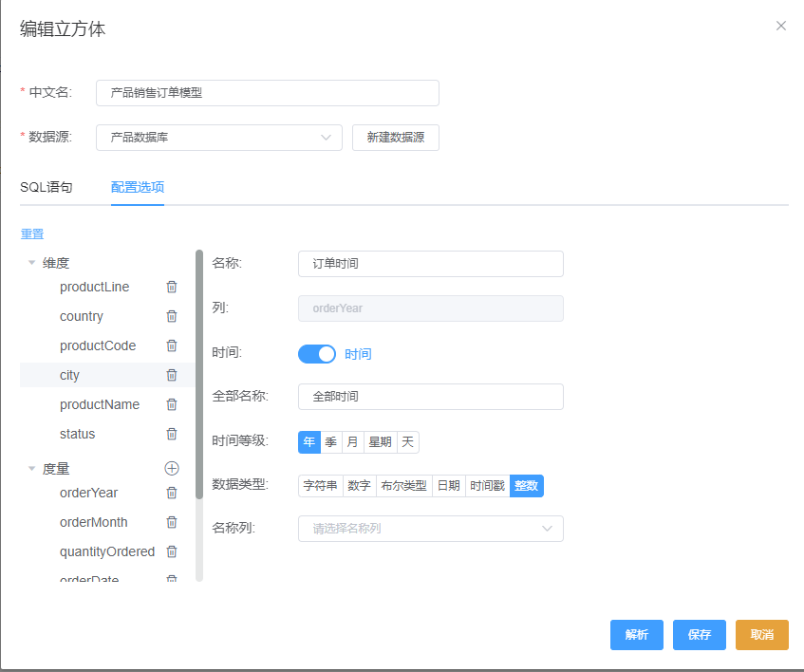Expand the 名称列 selection dropdown
Screen dimensions: 804x672
(x=430, y=529)
